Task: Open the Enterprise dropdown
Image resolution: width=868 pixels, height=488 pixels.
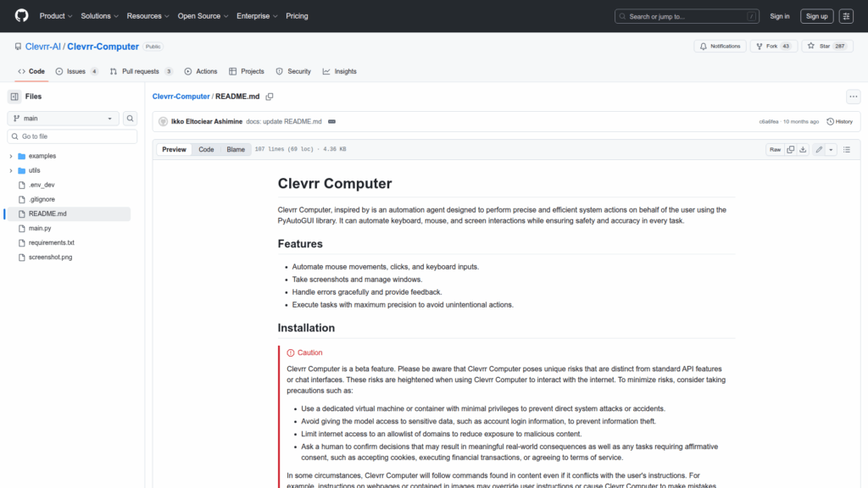Action: click(x=257, y=16)
